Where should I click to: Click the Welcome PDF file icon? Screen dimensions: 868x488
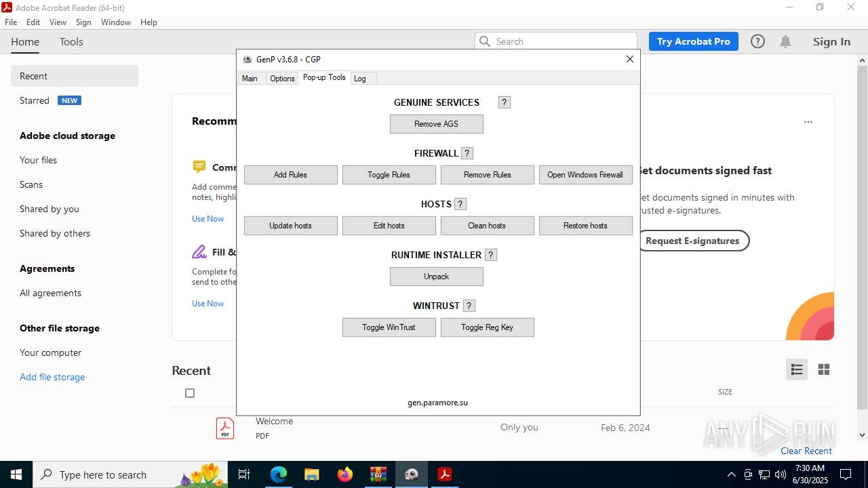click(225, 428)
